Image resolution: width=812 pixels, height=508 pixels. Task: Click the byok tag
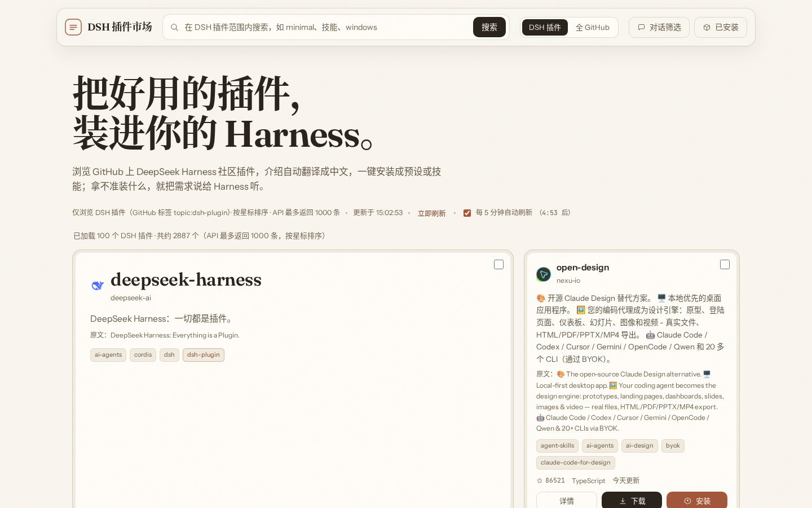click(x=673, y=446)
